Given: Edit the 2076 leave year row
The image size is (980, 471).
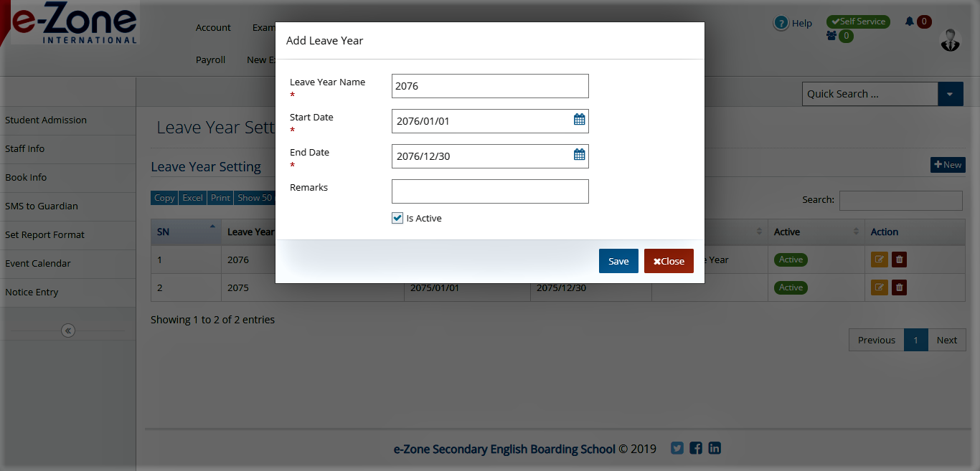Looking at the screenshot, I should pyautogui.click(x=880, y=260).
